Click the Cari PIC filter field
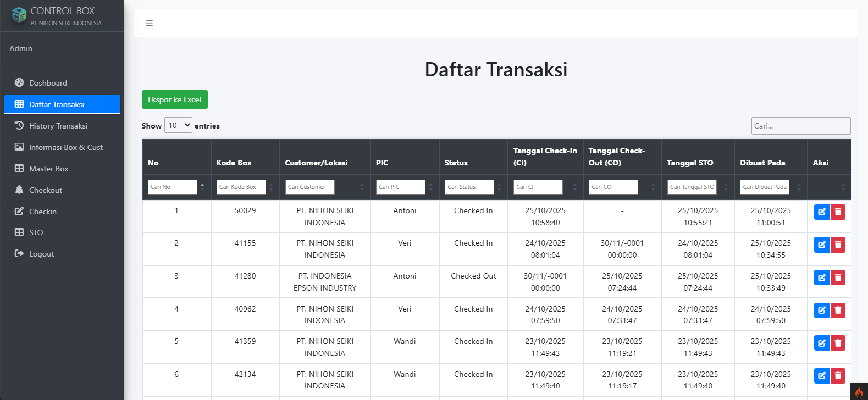This screenshot has width=868, height=400. (401, 187)
